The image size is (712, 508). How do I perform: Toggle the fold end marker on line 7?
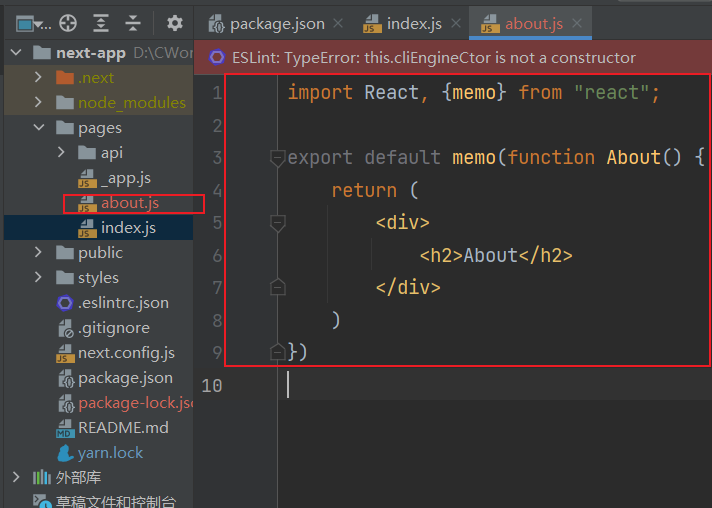pyautogui.click(x=277, y=287)
